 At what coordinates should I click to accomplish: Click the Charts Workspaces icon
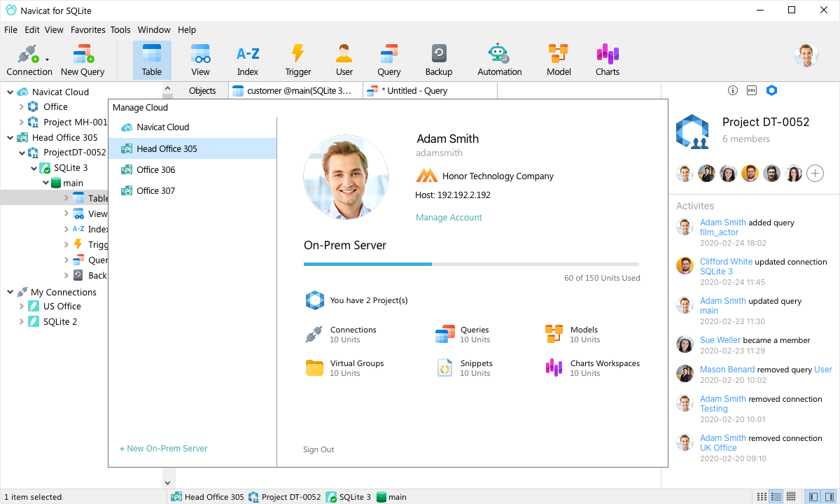554,368
